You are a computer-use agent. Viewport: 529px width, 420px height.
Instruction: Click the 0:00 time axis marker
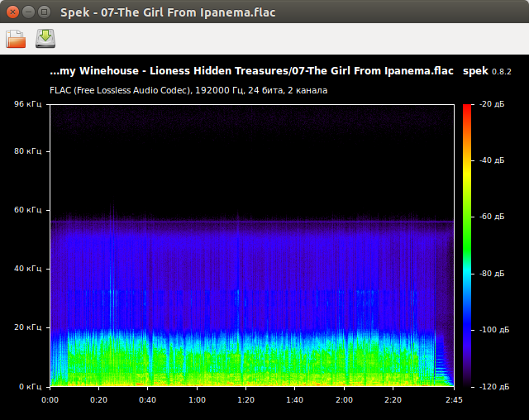point(50,400)
